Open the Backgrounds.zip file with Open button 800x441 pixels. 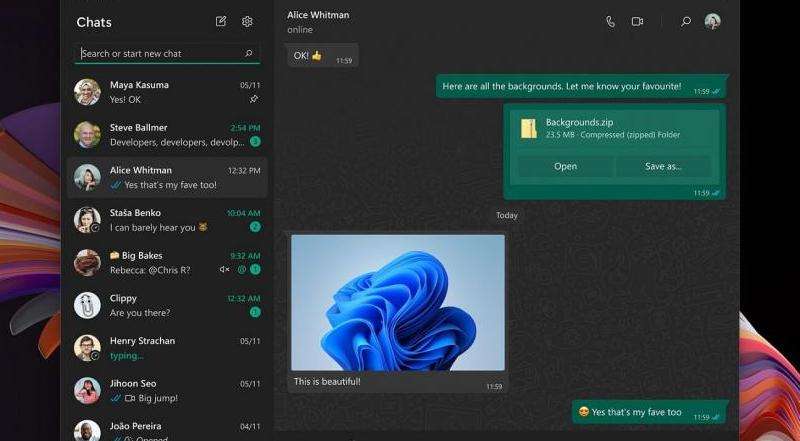[x=565, y=166]
